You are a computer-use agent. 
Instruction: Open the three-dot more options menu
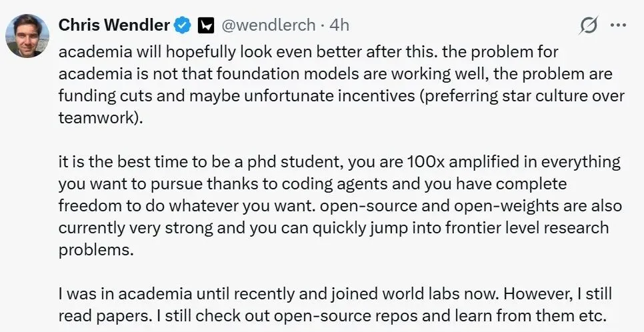coord(618,25)
